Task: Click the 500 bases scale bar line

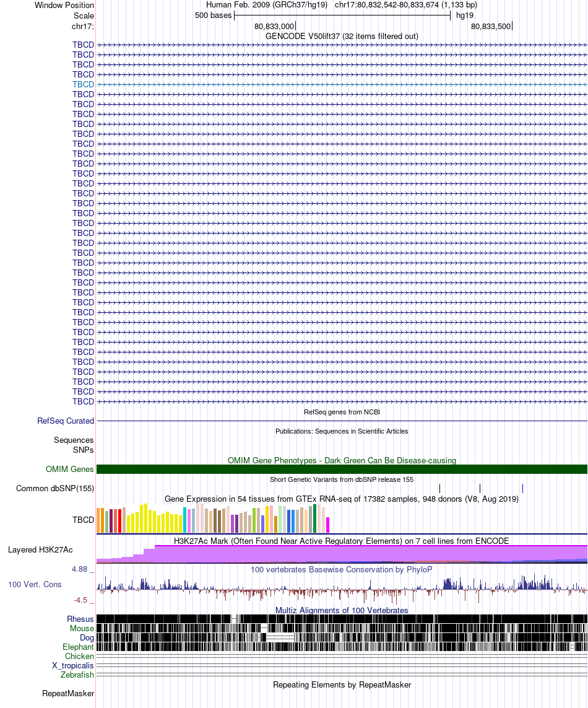Action: (x=342, y=16)
